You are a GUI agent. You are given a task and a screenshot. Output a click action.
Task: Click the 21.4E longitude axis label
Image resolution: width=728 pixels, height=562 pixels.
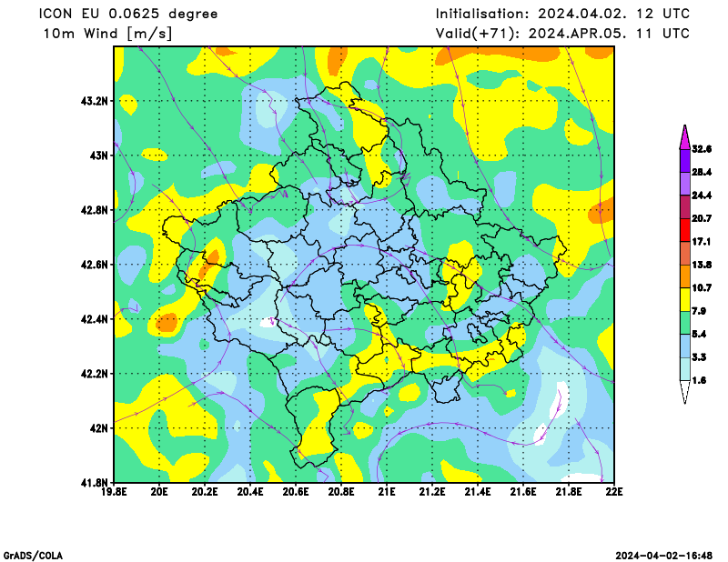tap(478, 491)
